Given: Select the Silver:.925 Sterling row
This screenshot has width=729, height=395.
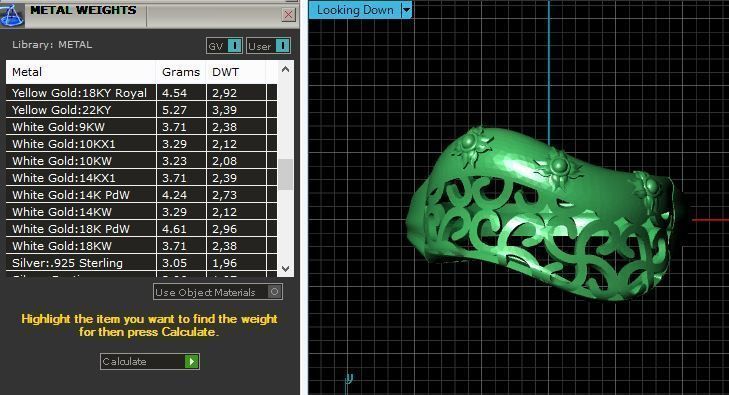Looking at the screenshot, I should (x=141, y=263).
